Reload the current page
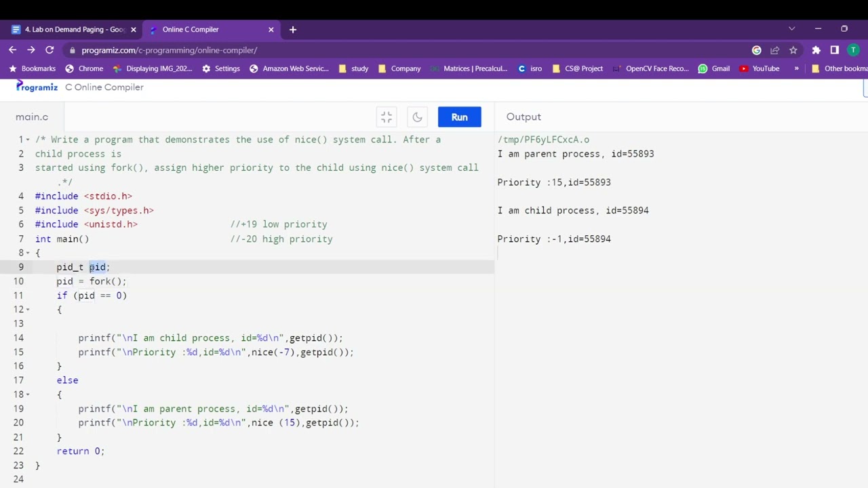The image size is (868, 488). click(x=50, y=50)
